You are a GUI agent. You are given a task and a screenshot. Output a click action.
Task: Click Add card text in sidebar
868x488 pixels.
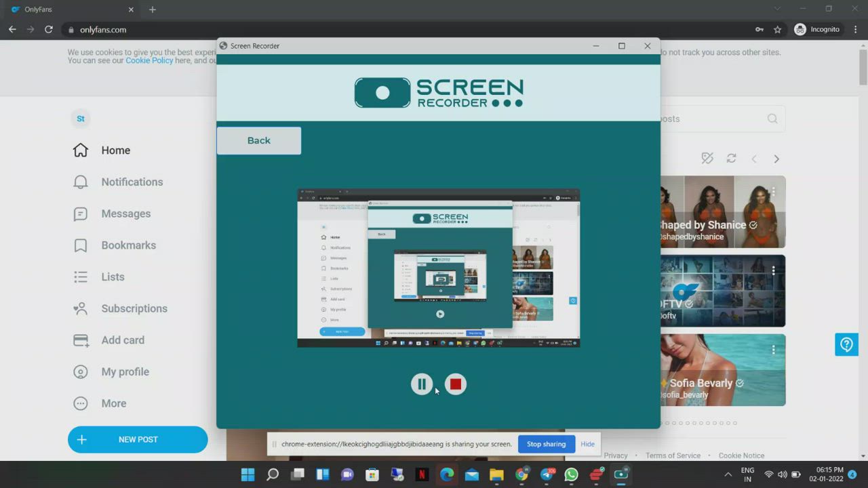[x=123, y=340]
